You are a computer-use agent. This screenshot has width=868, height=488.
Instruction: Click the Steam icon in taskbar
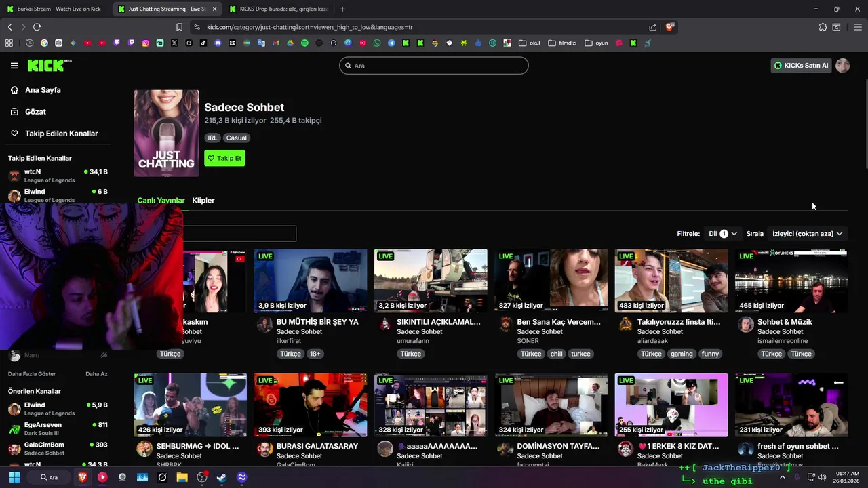click(222, 477)
